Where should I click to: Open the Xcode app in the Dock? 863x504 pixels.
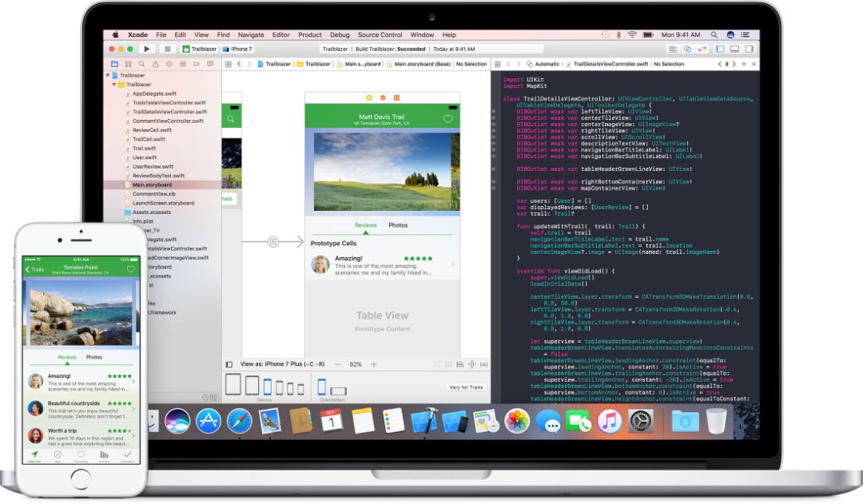(x=424, y=422)
